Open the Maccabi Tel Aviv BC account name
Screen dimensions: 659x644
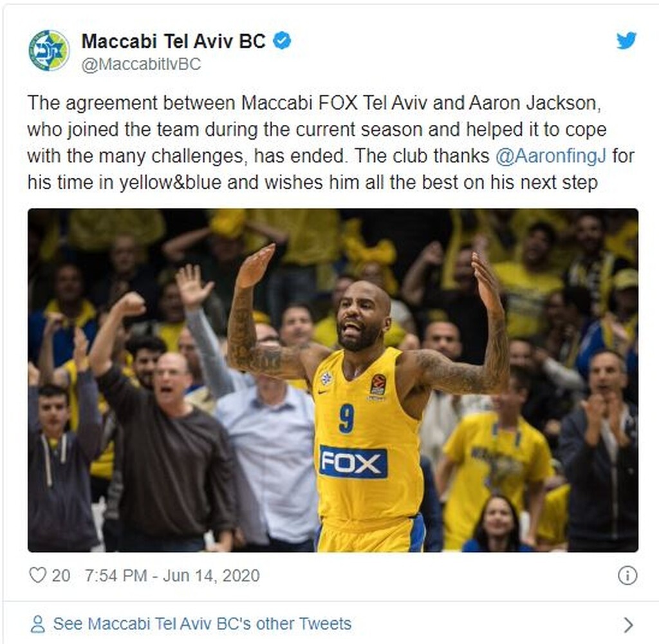coord(173,41)
